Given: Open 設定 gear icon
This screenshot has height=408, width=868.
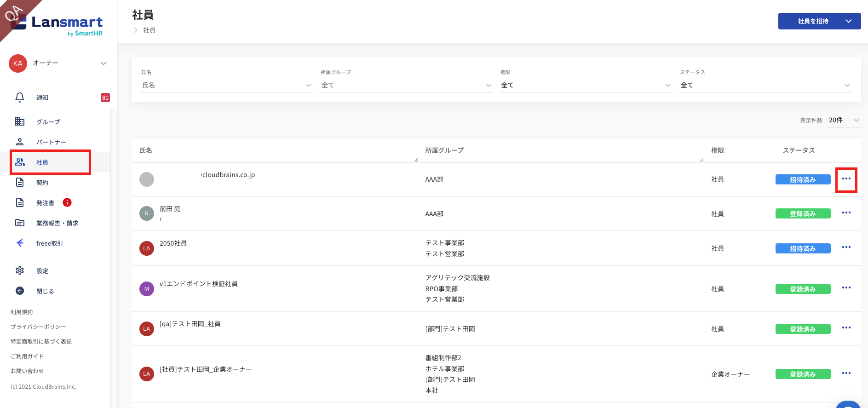Looking at the screenshot, I should click(20, 270).
